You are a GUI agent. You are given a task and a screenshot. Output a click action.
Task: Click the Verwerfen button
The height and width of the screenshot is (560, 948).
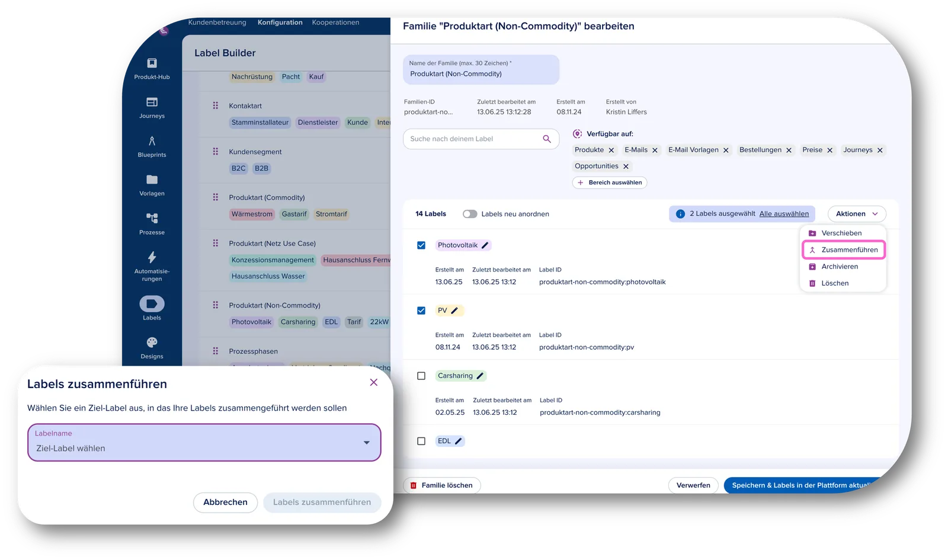click(693, 485)
